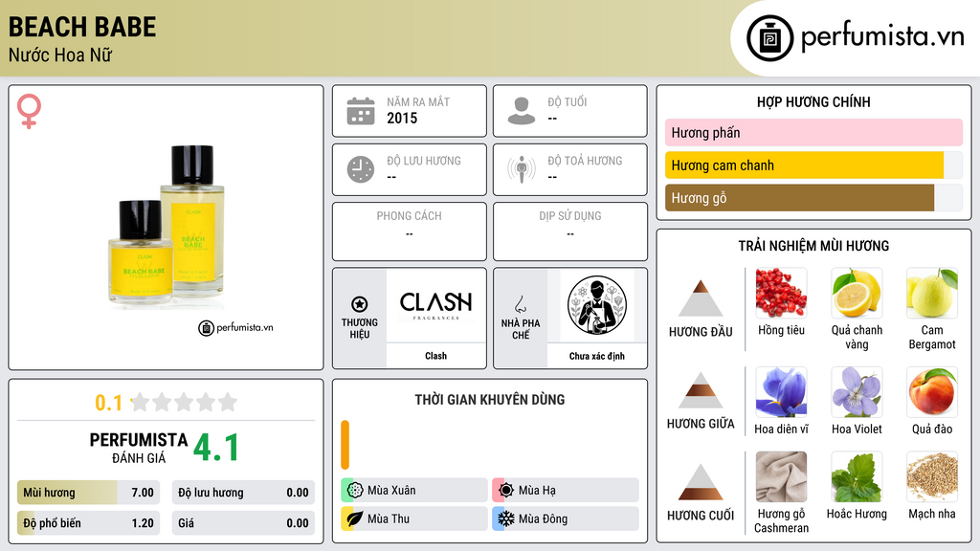Open the Cam Bergamot fruit image
Screen dimensions: 980x551
(932, 293)
